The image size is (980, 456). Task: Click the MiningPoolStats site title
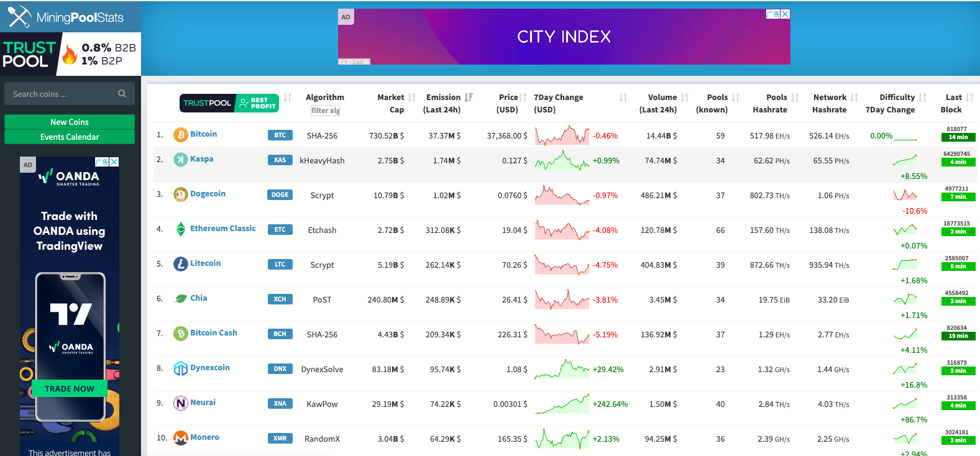click(80, 17)
